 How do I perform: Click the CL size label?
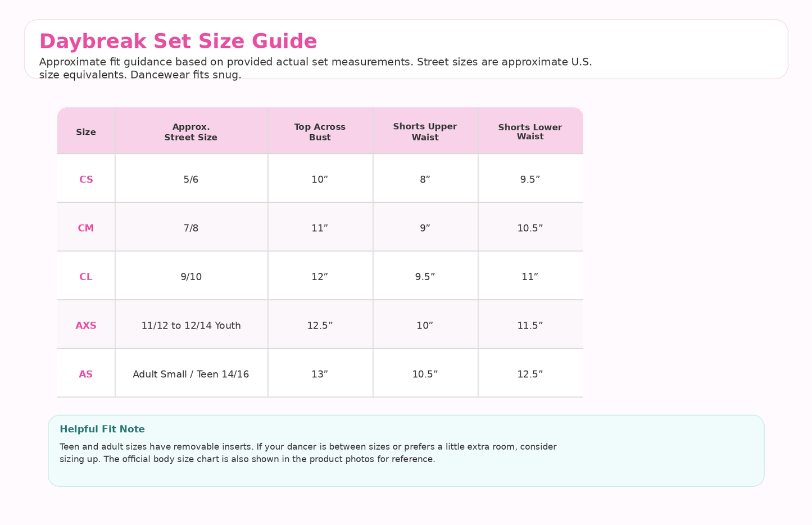(x=86, y=277)
